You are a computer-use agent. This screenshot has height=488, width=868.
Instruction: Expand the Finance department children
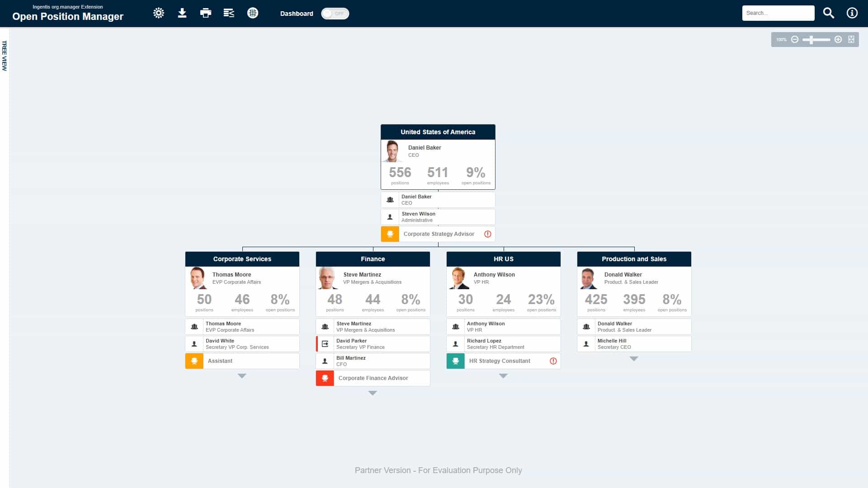373,393
